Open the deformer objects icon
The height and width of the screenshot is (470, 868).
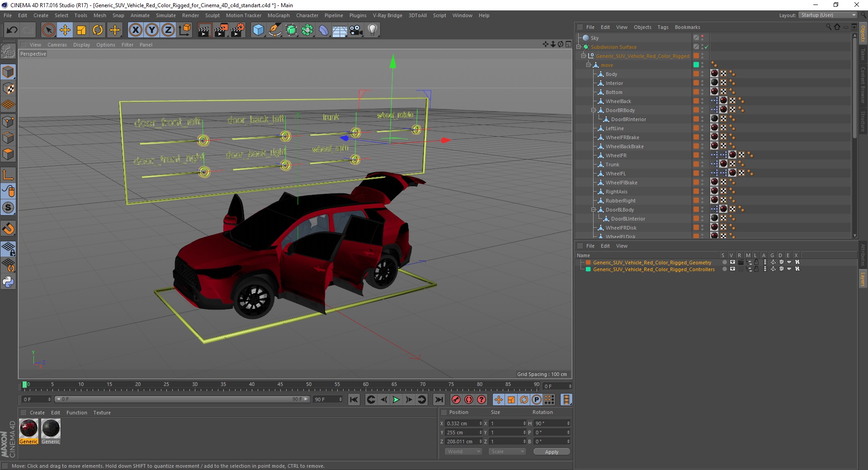click(324, 30)
